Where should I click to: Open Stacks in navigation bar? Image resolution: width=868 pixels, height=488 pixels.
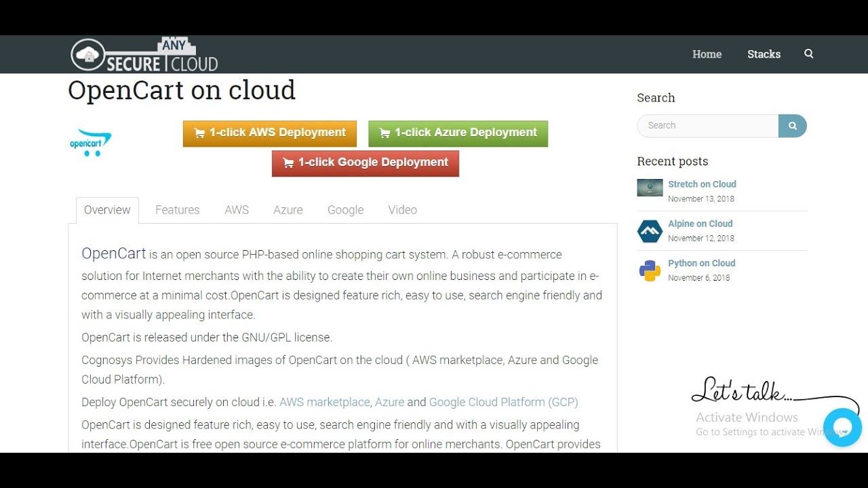764,54
